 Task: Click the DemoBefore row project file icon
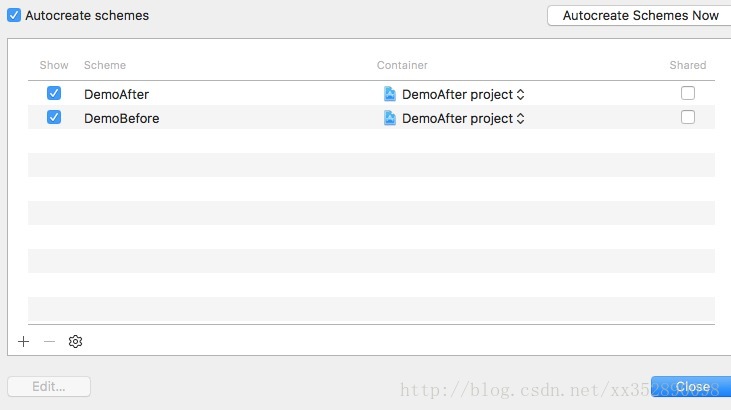click(390, 118)
